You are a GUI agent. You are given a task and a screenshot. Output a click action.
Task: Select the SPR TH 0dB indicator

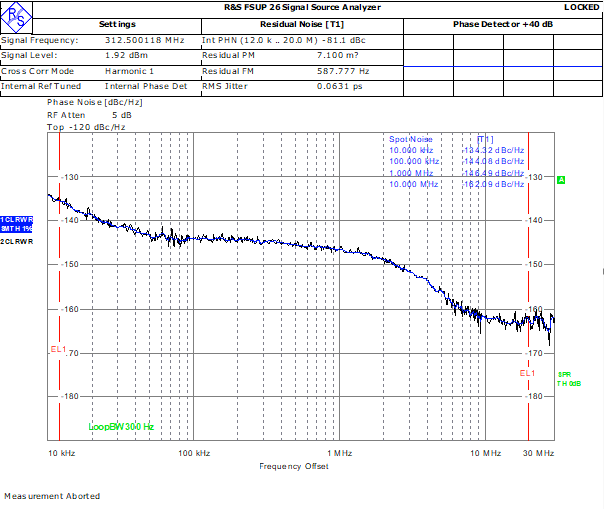tap(569, 379)
